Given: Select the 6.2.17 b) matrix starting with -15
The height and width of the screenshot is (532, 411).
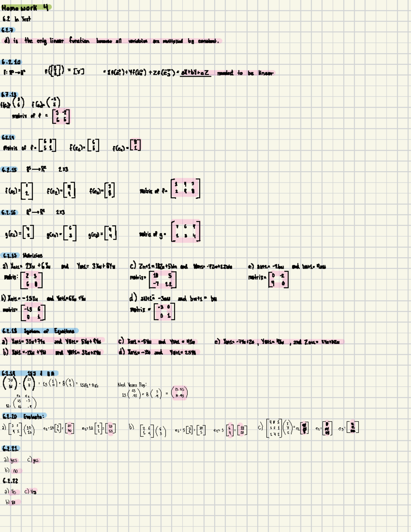Looking at the screenshot, I should click(33, 312).
